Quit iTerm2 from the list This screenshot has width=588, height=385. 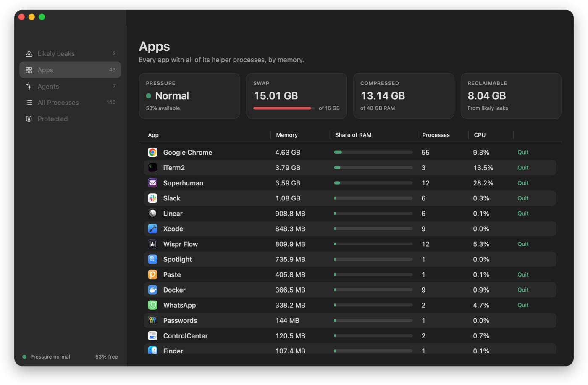(523, 168)
